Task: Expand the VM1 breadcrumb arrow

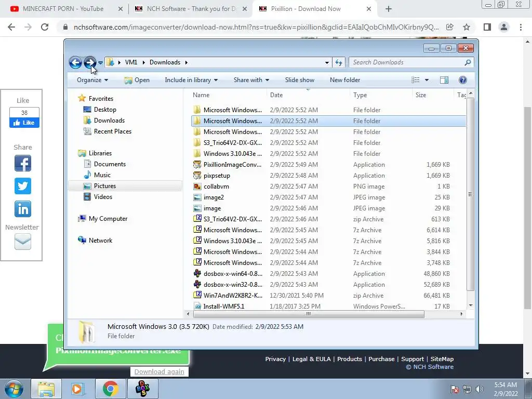Action: click(143, 62)
